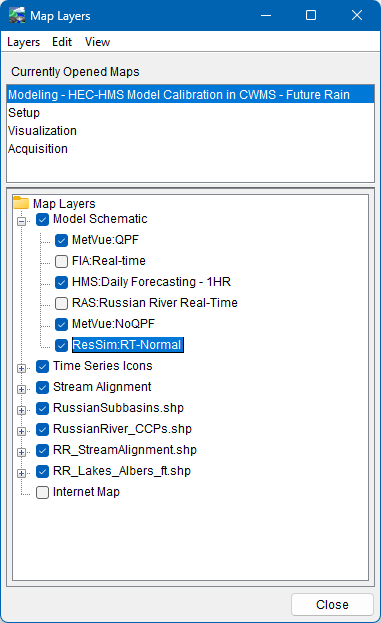Expand the RR_StreamAlignment.shp node

[x=22, y=453]
